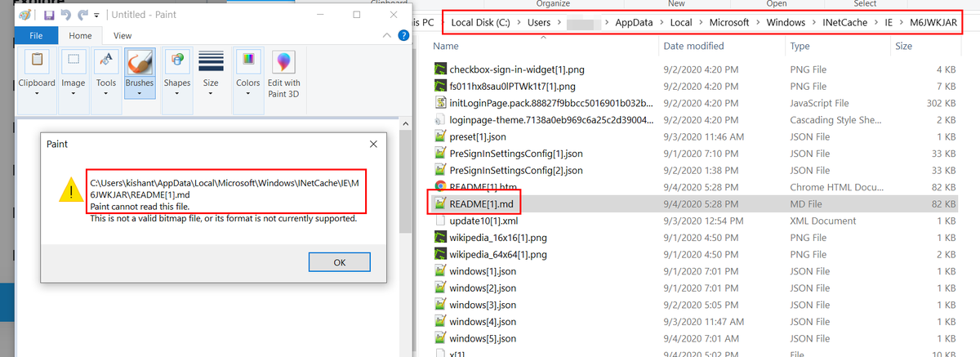The image size is (980, 357).
Task: Expand the Image group dropdown arrow
Action: [73, 93]
